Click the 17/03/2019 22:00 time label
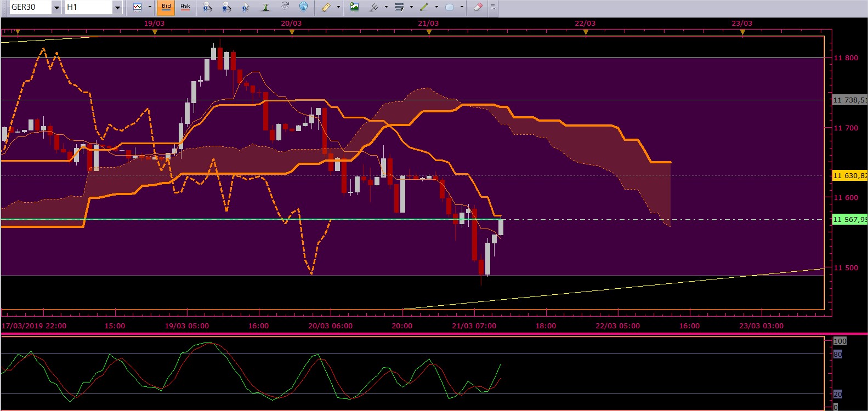This screenshot has width=868, height=411. click(x=34, y=326)
